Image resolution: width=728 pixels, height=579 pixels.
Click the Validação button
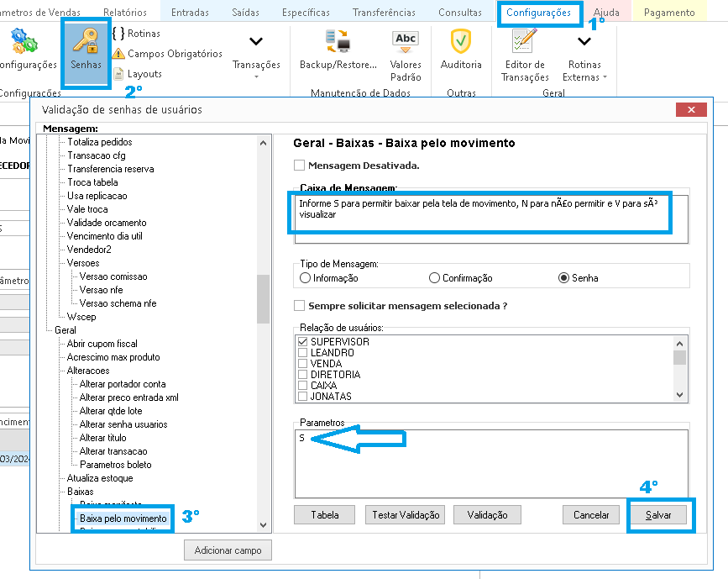point(487,515)
